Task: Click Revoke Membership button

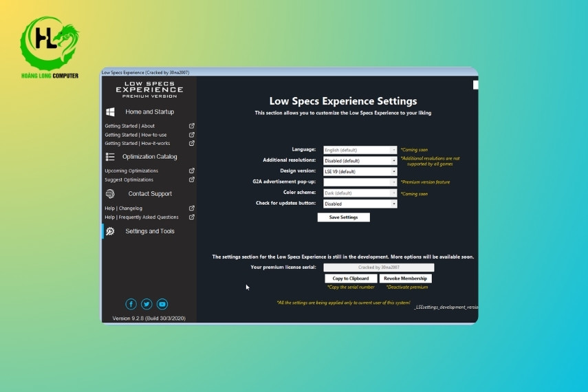Action: pos(405,279)
